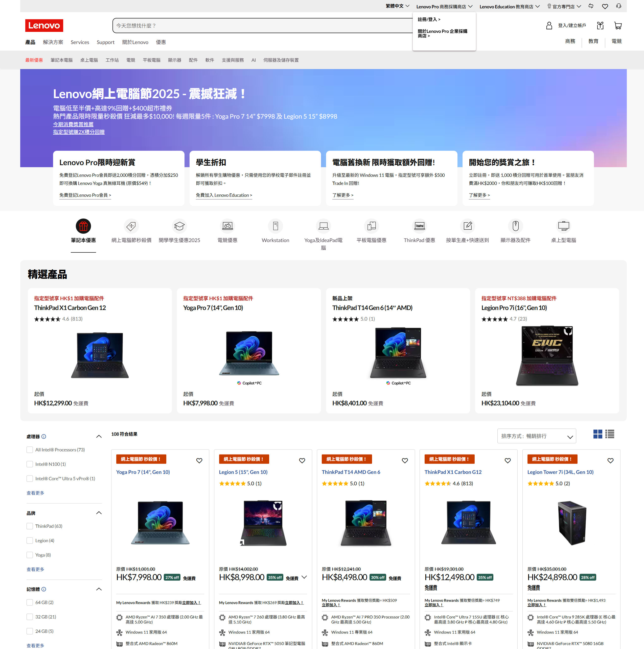Open the wishlist heart in top bar

tap(605, 6)
